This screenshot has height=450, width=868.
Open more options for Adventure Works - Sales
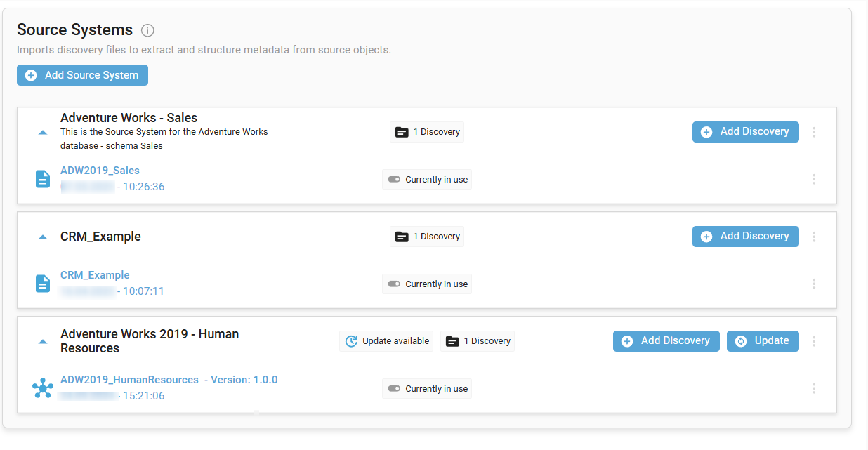point(814,132)
